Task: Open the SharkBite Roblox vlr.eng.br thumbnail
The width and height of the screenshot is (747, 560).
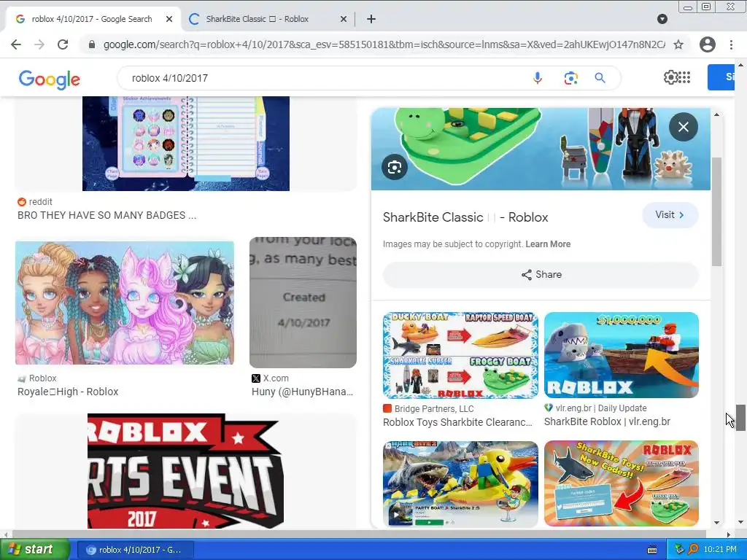Action: pos(622,355)
